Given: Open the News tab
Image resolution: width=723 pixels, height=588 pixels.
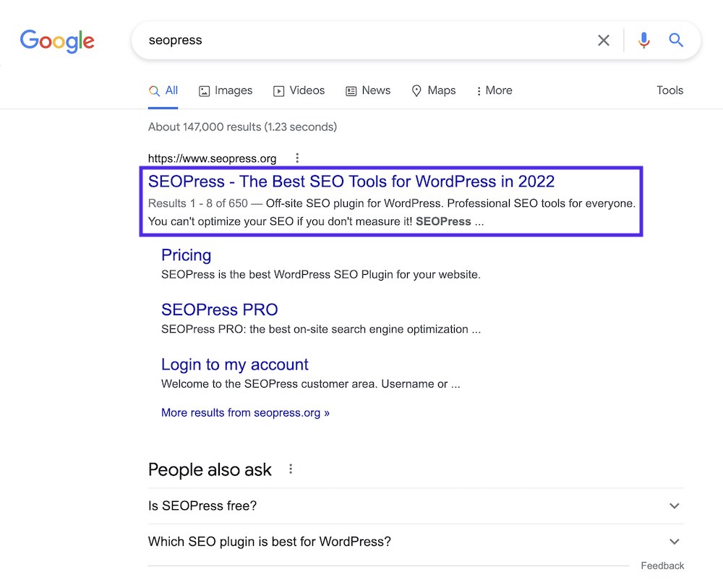Looking at the screenshot, I should click(x=368, y=90).
